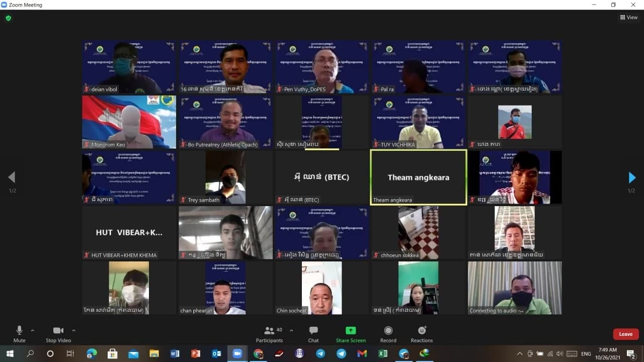644x362 pixels.
Task: Expand audio options arrow next to Mute
Action: [33, 330]
